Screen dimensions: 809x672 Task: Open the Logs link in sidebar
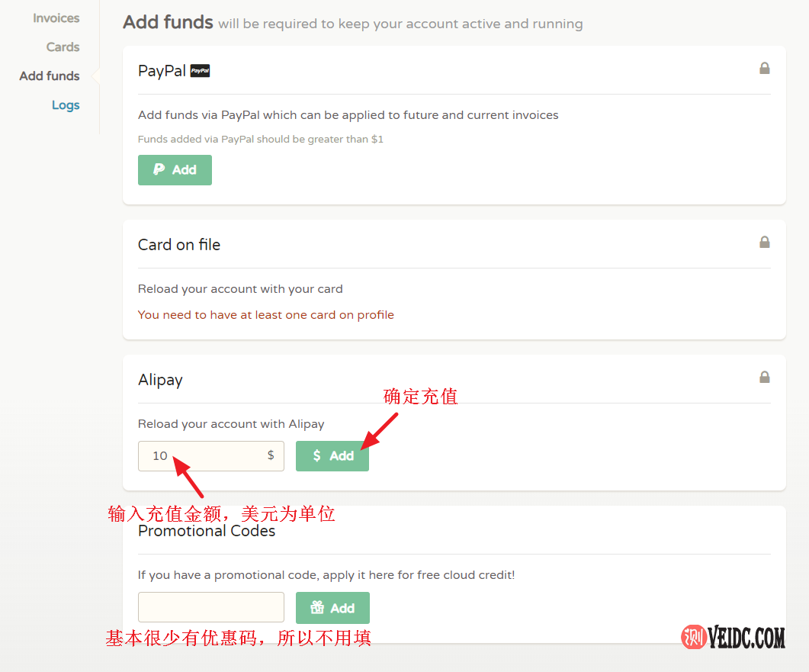pos(66,105)
